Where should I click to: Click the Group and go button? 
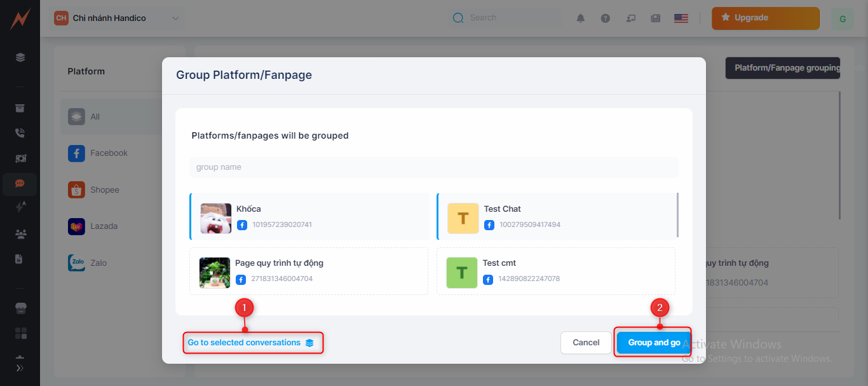tap(653, 343)
